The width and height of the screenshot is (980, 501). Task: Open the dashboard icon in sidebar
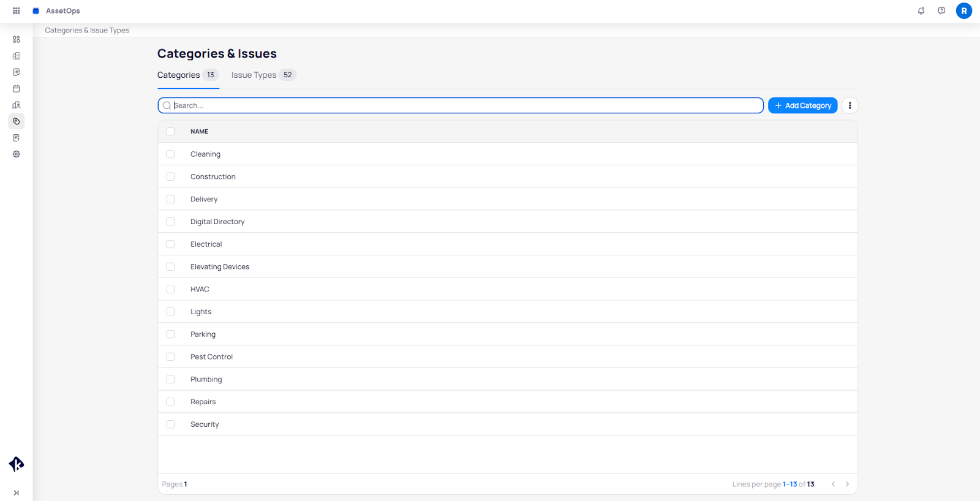click(17, 39)
